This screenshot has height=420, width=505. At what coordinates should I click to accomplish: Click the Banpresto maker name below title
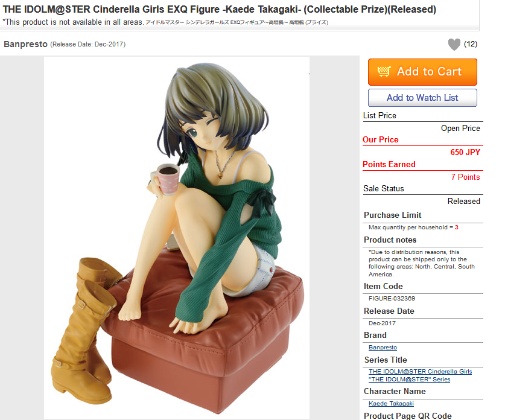[x=25, y=44]
